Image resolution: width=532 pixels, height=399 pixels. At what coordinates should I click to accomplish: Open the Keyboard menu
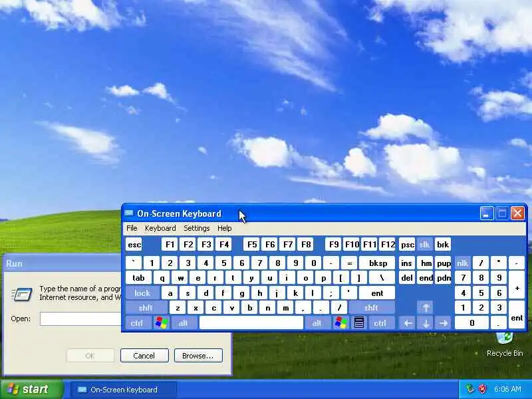pos(160,228)
